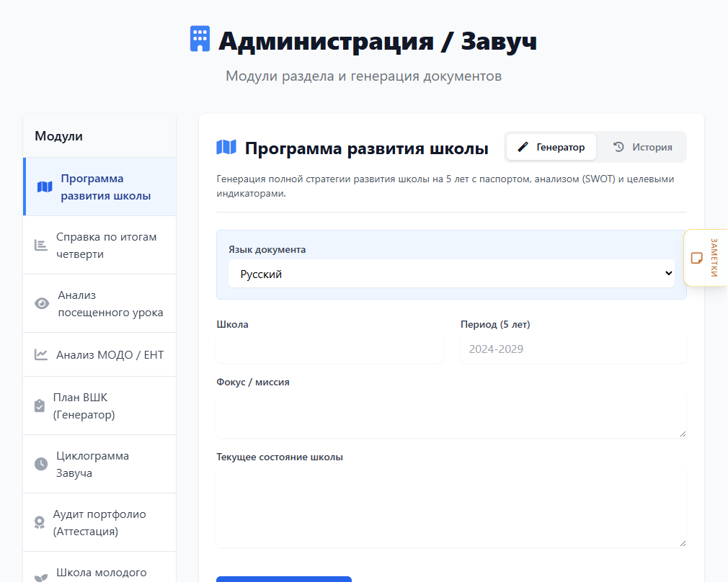Click the clock icon of Циклограмма Завуча
This screenshot has width=728, height=582.
click(x=41, y=464)
